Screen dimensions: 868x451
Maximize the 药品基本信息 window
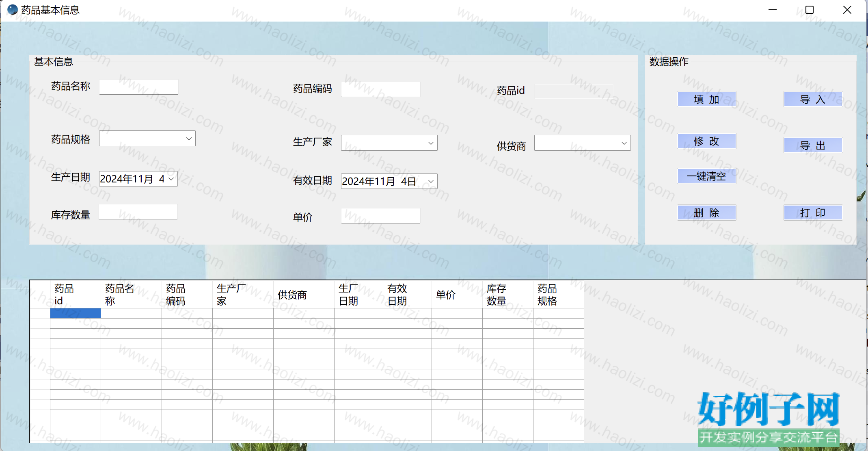(x=810, y=10)
